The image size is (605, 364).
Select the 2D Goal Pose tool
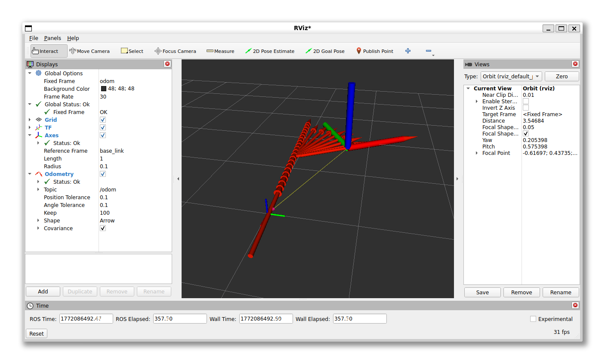pyautogui.click(x=325, y=51)
